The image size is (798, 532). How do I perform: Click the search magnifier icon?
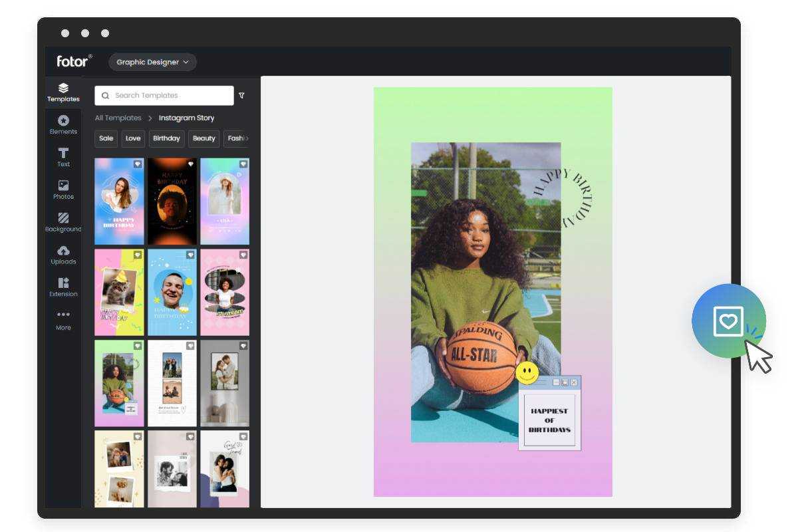106,95
